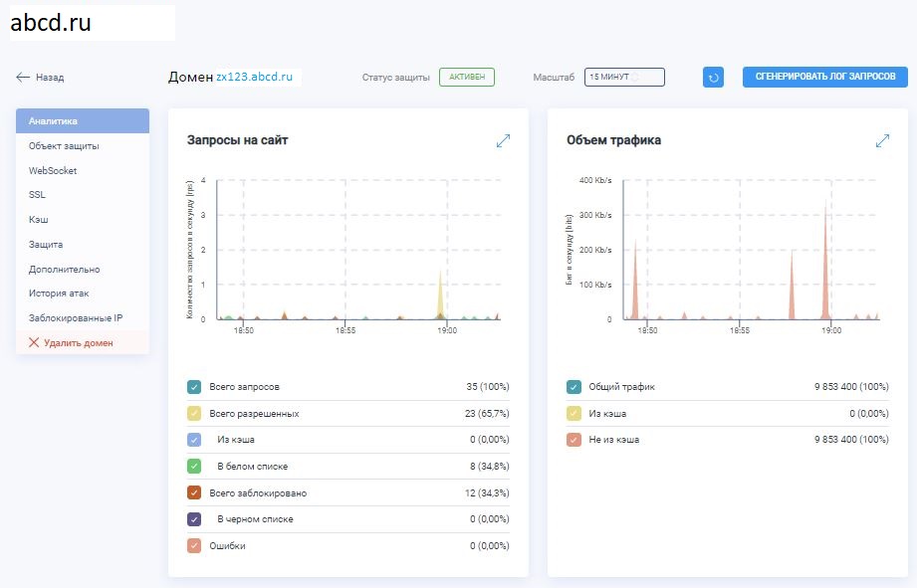The height and width of the screenshot is (588, 917).
Task: Uncheck the Из кэша requests checkbox
Action: (x=194, y=439)
